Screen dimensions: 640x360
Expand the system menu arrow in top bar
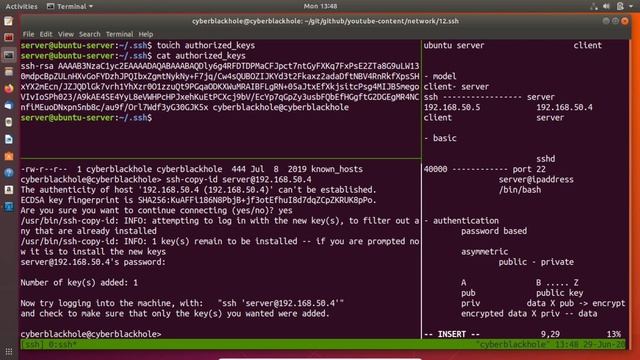click(631, 7)
